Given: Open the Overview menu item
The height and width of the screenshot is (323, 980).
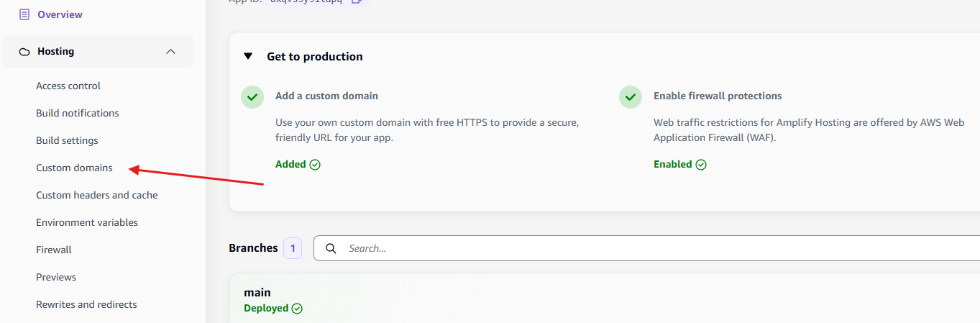Looking at the screenshot, I should (60, 14).
